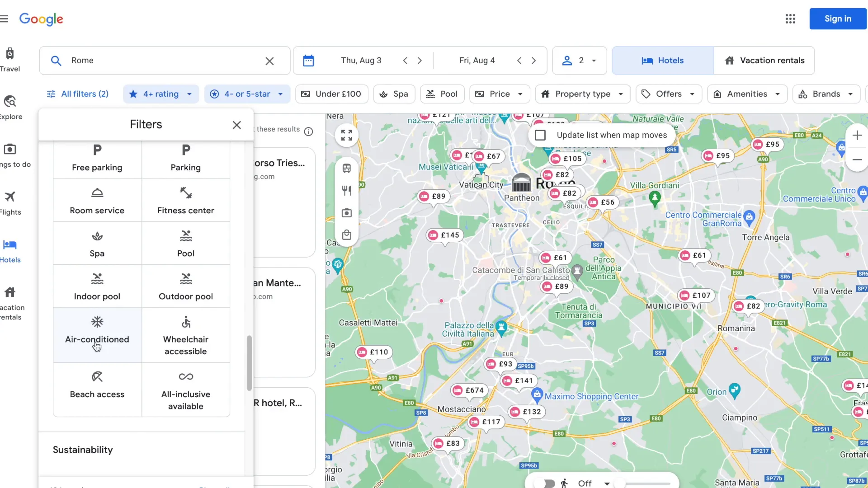
Task: Select the Parking amenity
Action: click(186, 160)
